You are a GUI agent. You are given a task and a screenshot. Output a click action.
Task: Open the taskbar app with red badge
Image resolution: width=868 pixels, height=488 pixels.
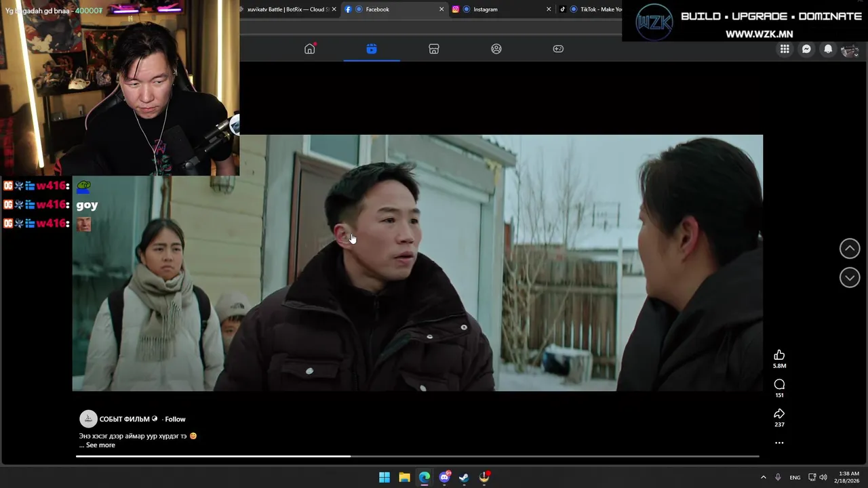pyautogui.click(x=484, y=477)
